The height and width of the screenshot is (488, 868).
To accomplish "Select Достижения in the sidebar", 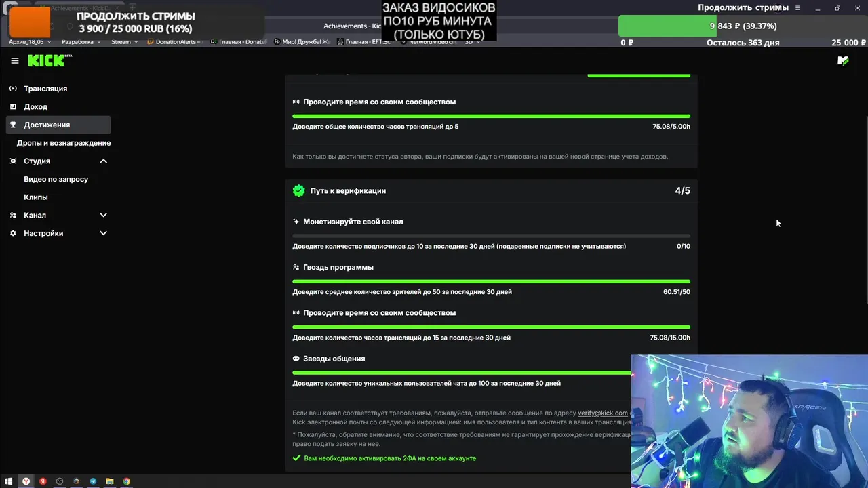I will pos(58,125).
